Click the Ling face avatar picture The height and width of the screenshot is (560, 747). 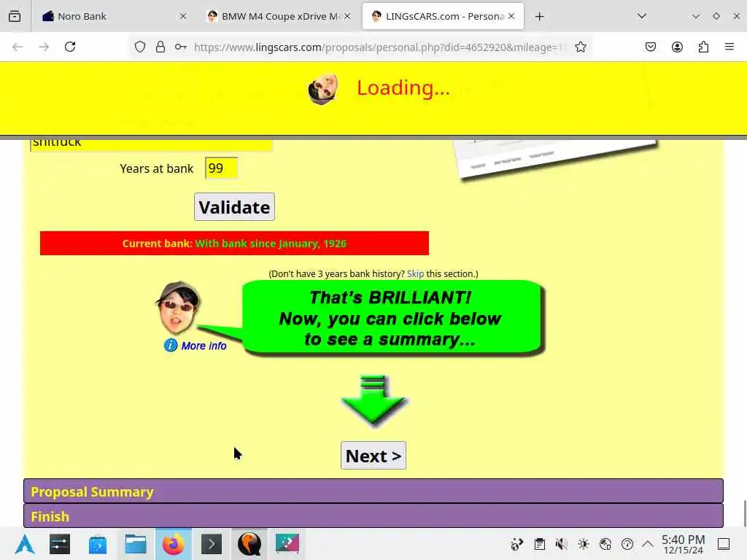pyautogui.click(x=178, y=308)
